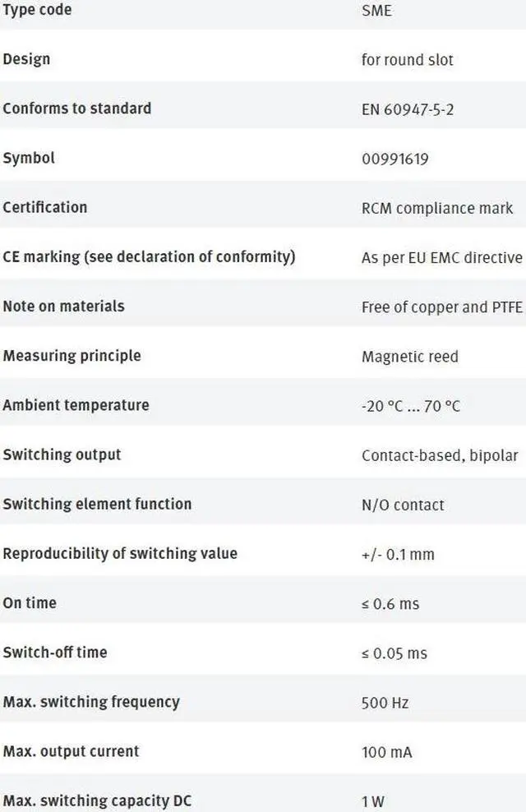526x812 pixels.
Task: Select 'Free of copper and PTFE' text
Action: (x=441, y=307)
